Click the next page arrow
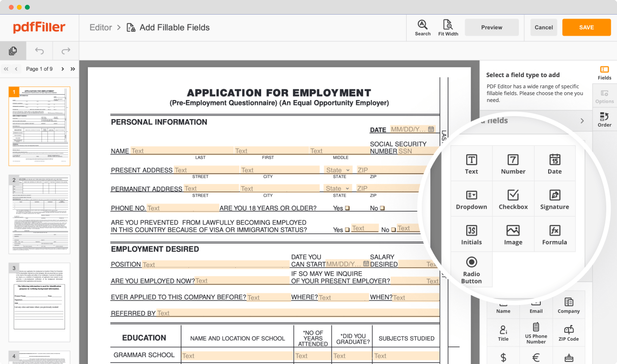The image size is (617, 364). point(62,69)
